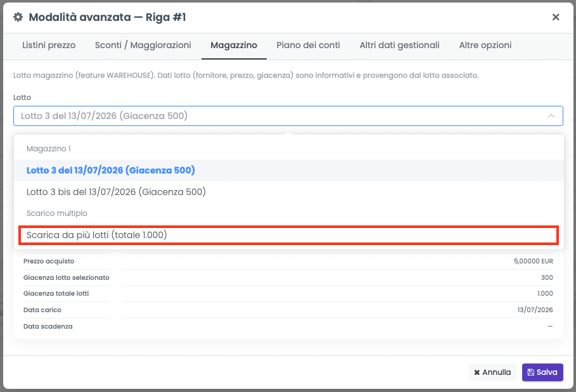Switch to the Listini prezzo tab

[49, 45]
